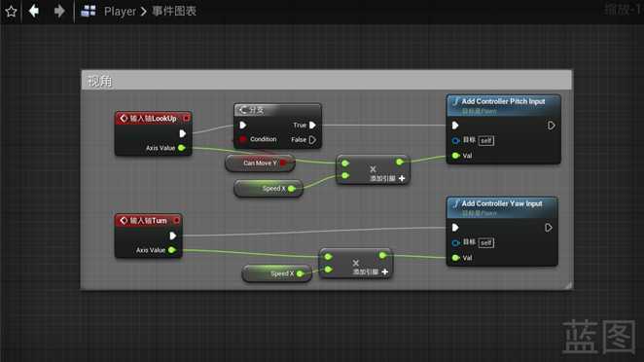Select the 输入轴LookUp event node header
This screenshot has width=644, height=362.
153,119
